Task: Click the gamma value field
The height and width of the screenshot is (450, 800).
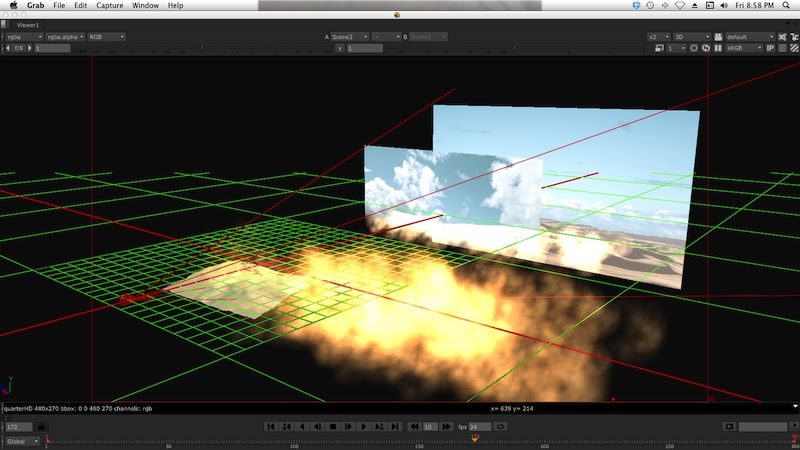Action: click(365, 48)
